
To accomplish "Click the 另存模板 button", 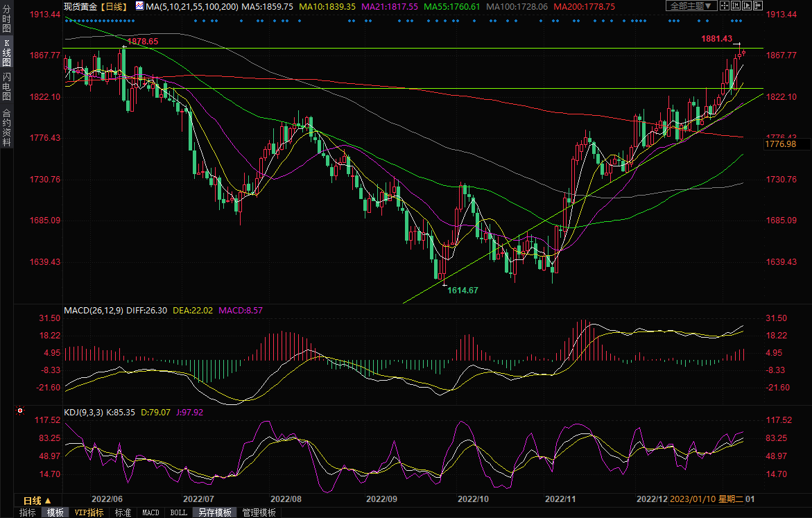I will 214,512.
